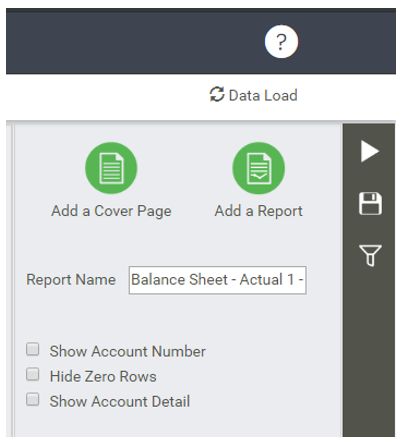Click the green Add a Cover Page icon
Image resolution: width=402 pixels, height=443 pixels.
pos(111,168)
